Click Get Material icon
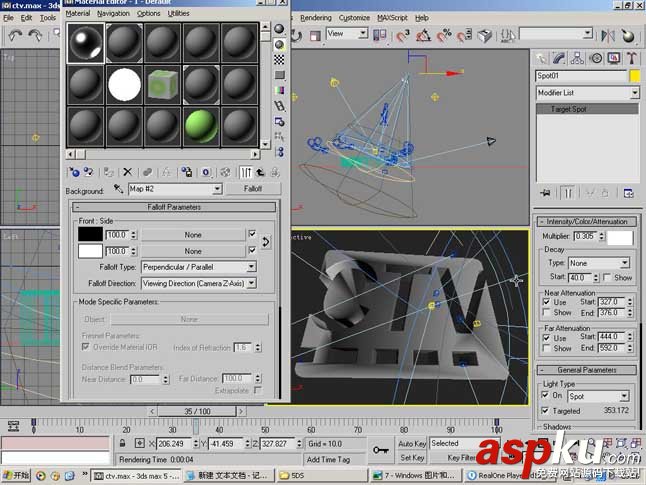This screenshot has width=646, height=485. (x=75, y=172)
